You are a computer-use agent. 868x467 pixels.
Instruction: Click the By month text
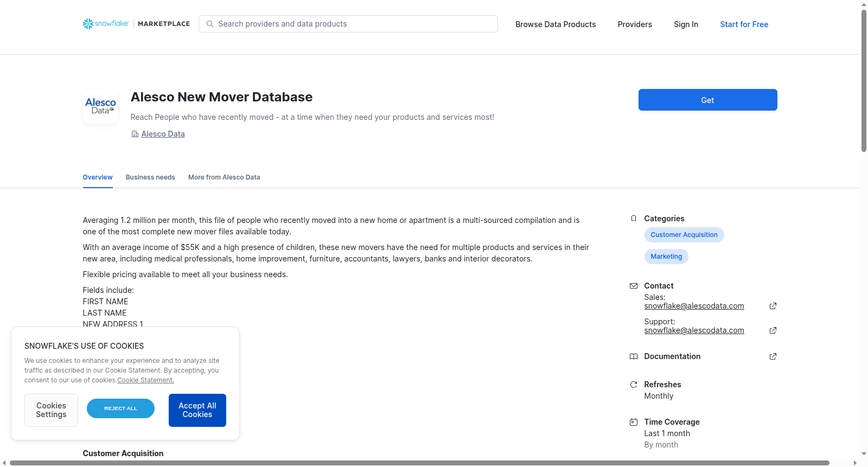[661, 445]
